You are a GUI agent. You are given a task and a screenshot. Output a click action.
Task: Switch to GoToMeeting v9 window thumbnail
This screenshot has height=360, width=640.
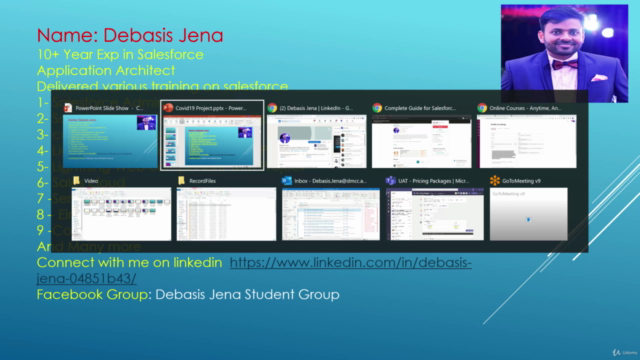(x=529, y=214)
